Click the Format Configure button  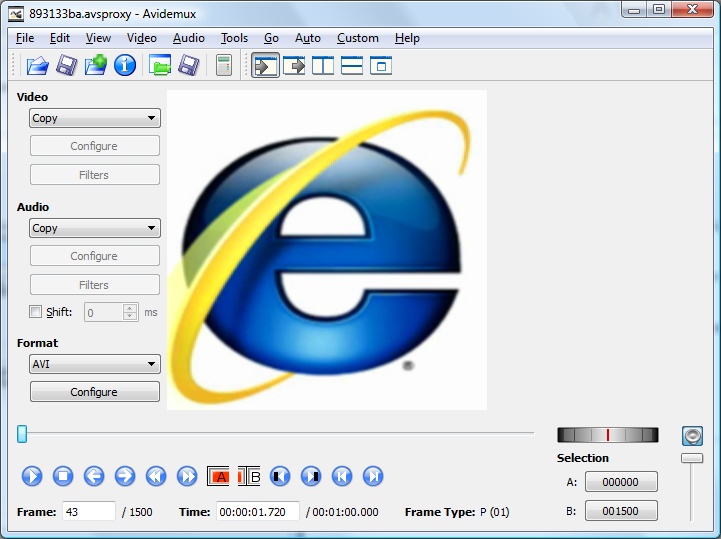coord(94,392)
